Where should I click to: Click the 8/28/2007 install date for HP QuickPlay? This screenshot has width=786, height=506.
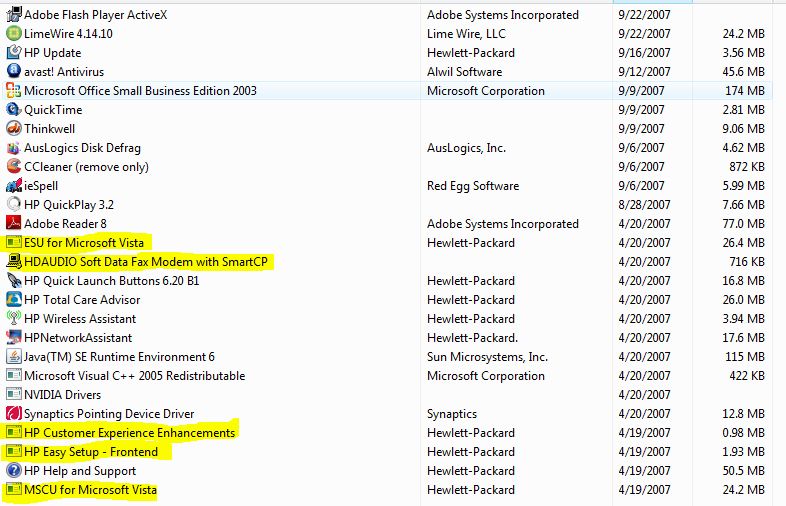point(644,205)
